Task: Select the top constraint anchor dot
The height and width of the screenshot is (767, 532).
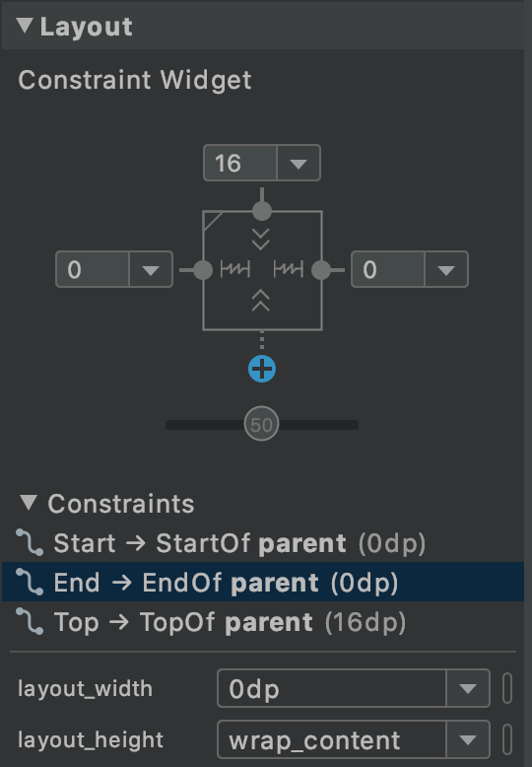Action: pyautogui.click(x=262, y=211)
